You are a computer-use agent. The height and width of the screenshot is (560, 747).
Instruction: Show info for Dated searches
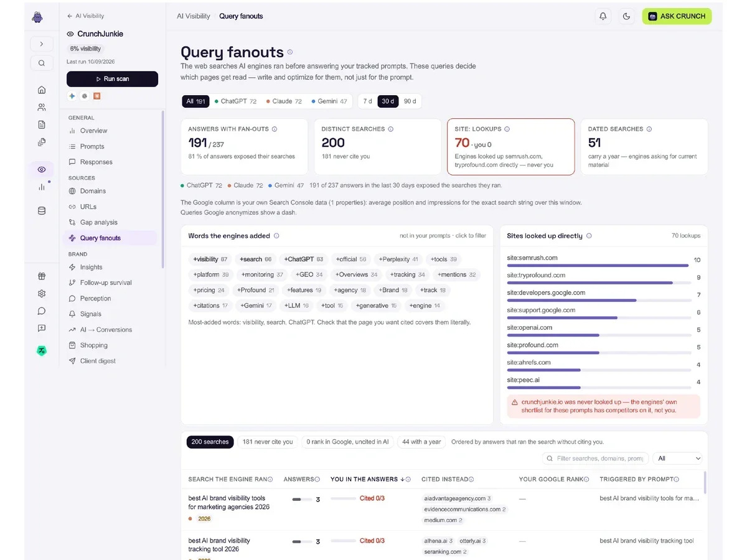click(649, 129)
